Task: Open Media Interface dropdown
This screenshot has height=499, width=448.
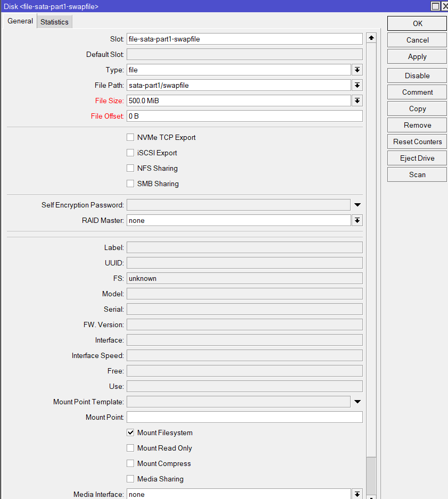Action: (358, 494)
